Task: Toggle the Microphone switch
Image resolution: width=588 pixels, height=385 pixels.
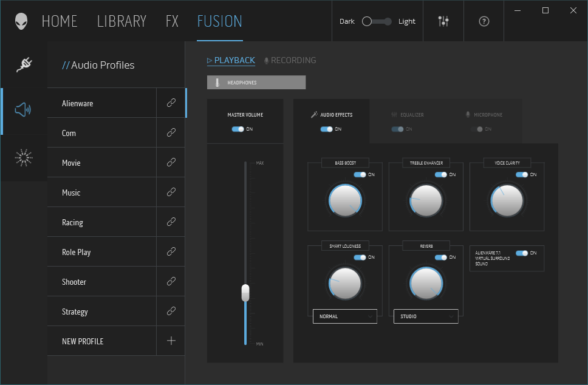Action: pyautogui.click(x=477, y=129)
